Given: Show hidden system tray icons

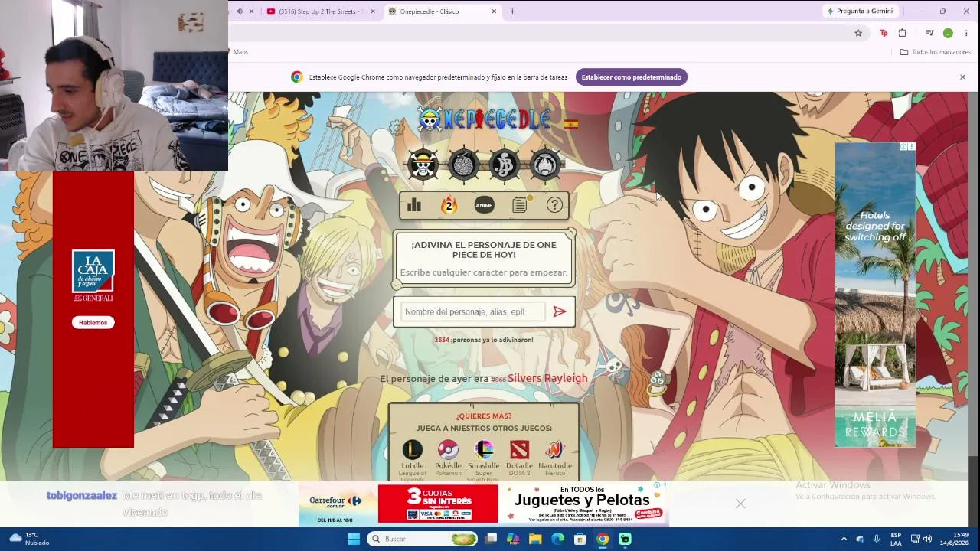Looking at the screenshot, I should (x=844, y=539).
